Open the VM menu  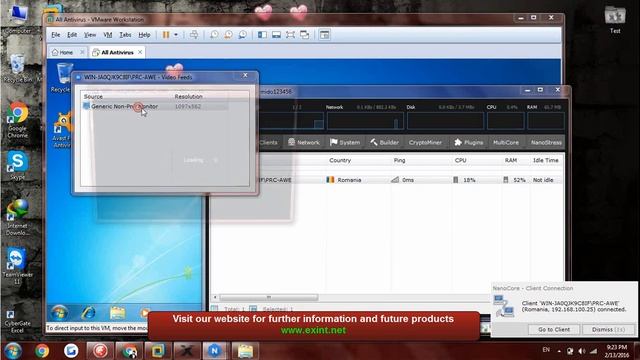point(108,35)
